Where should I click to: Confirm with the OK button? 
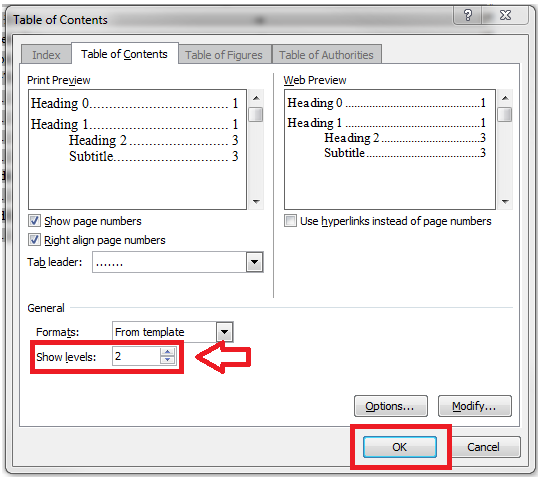[x=400, y=447]
